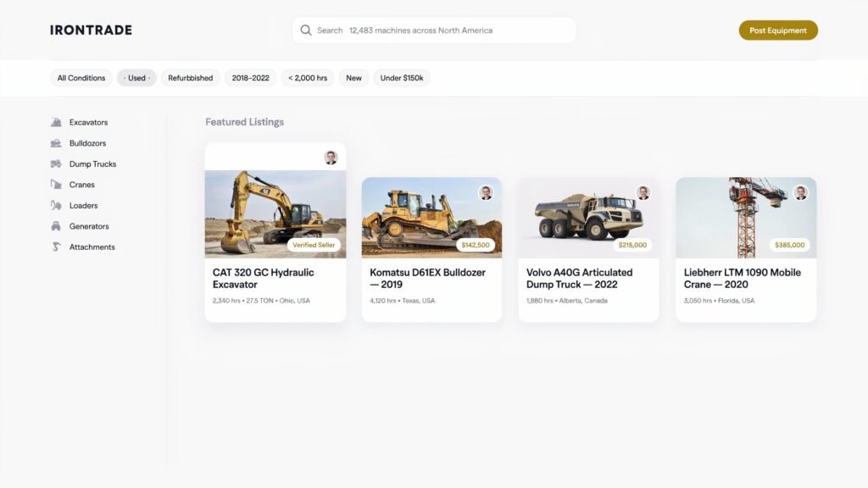This screenshot has height=488, width=868.
Task: Click the Post Equipment button
Action: click(x=778, y=30)
